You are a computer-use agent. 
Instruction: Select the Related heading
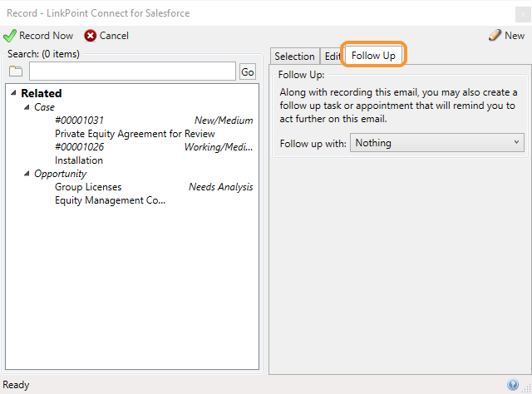pos(42,93)
